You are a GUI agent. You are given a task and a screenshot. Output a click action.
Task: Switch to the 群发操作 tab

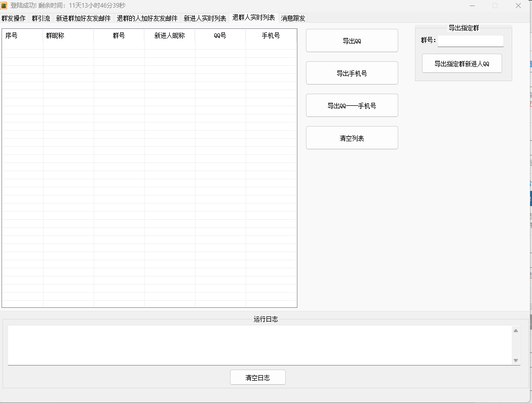[14, 18]
